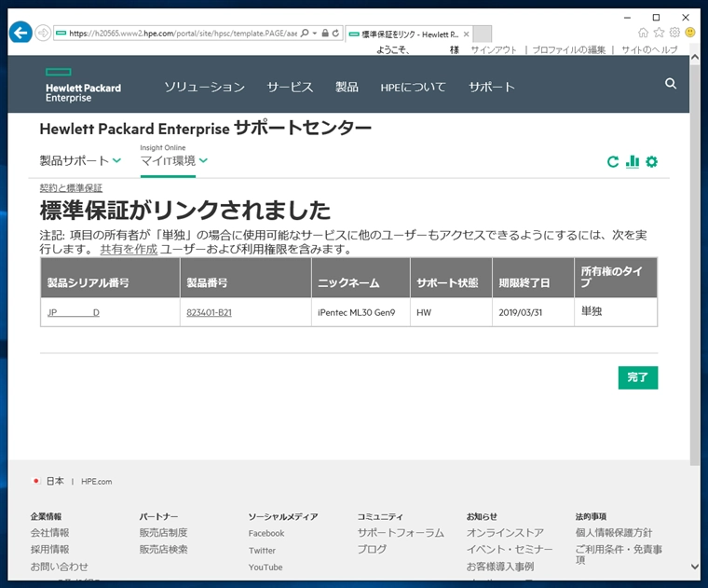This screenshot has width=708, height=588.
Task: Open ご利用条件・免責事項 footer link
Action: tap(619, 554)
